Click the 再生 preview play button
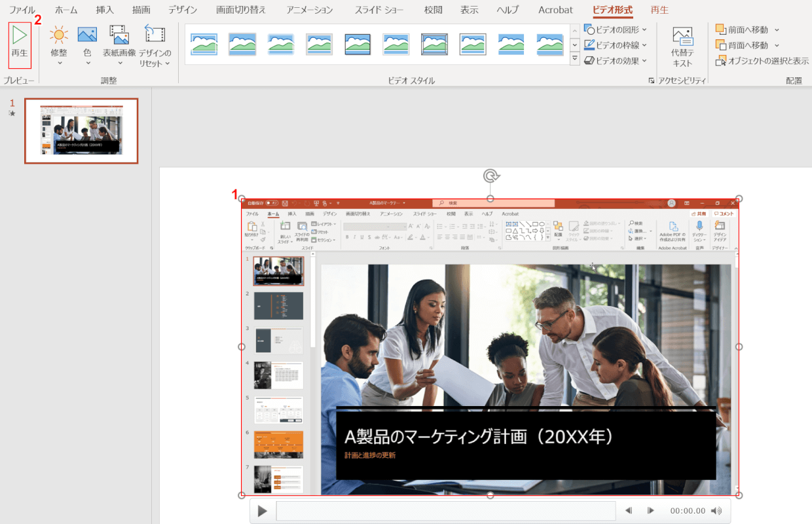This screenshot has width=812, height=524. 20,45
